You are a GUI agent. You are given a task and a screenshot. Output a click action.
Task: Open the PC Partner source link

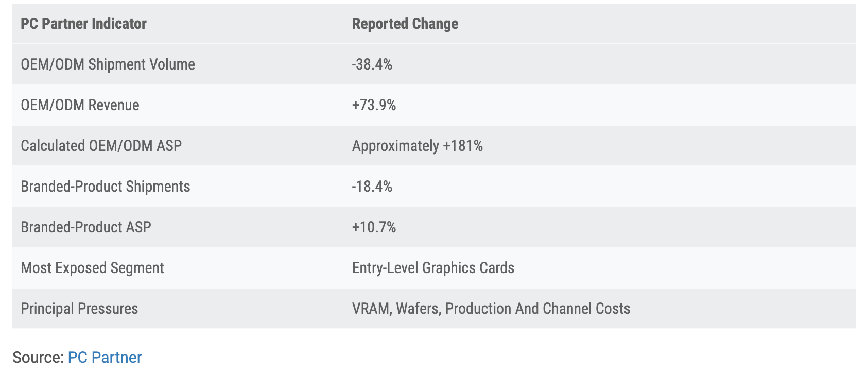[x=105, y=357]
